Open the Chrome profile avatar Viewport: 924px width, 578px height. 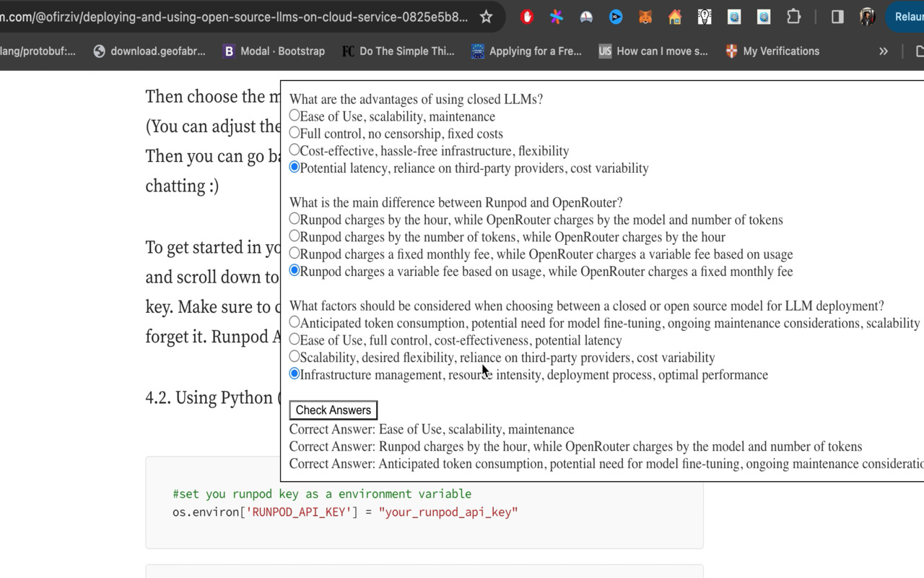point(867,17)
